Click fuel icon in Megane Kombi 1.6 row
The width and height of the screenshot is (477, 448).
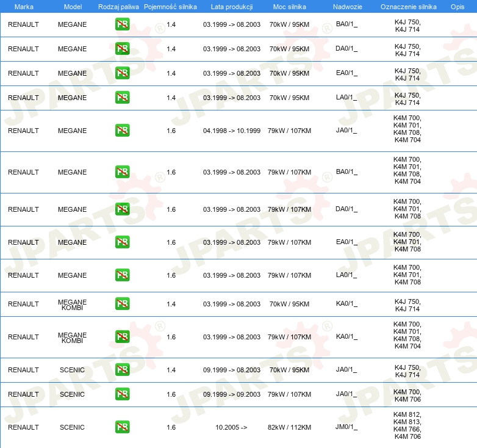122,336
